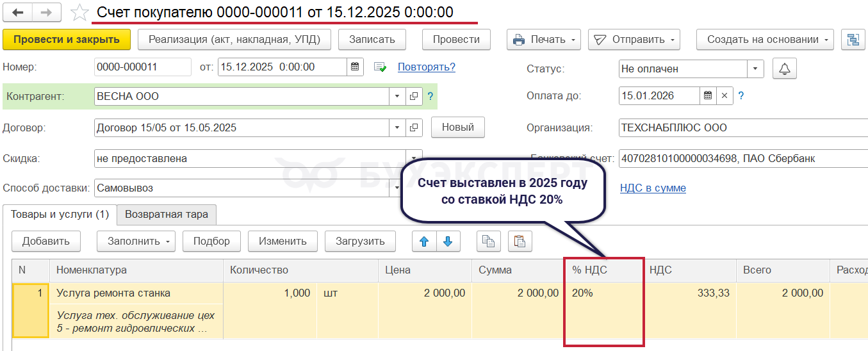Add document to favorites with star
The height and width of the screenshot is (351, 868).
tap(79, 13)
